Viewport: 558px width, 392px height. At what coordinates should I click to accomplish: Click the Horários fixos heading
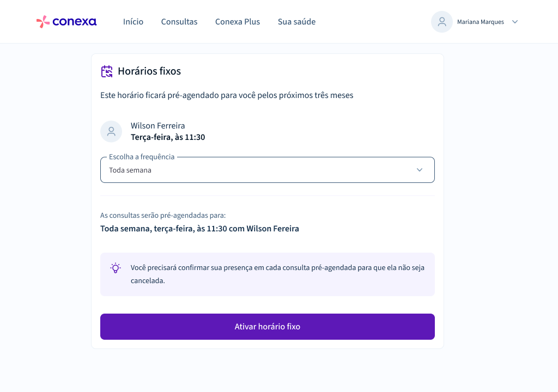click(x=149, y=71)
